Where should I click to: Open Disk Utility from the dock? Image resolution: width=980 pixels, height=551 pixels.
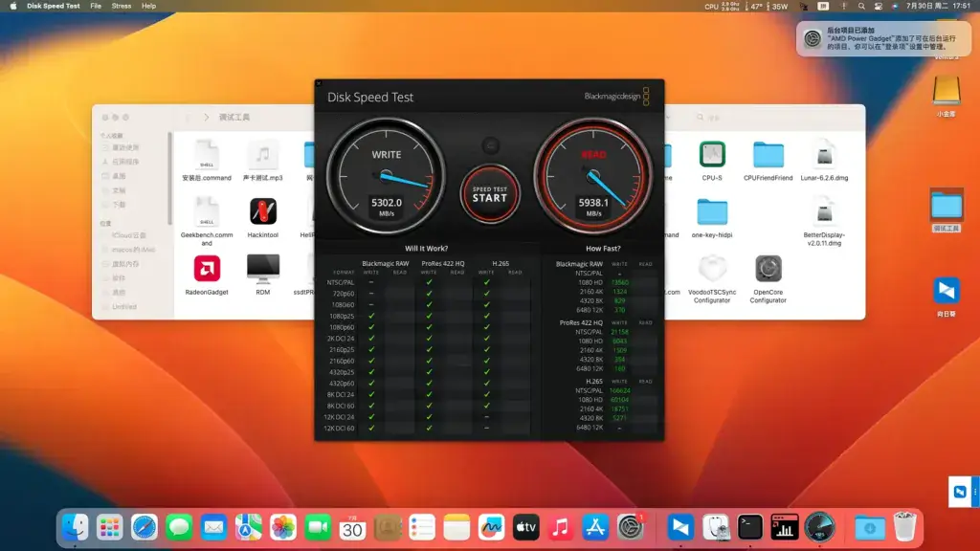pos(716,528)
